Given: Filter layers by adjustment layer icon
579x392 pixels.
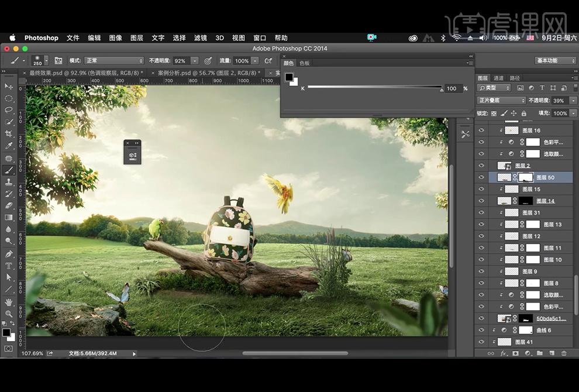Looking at the screenshot, I should click(531, 88).
